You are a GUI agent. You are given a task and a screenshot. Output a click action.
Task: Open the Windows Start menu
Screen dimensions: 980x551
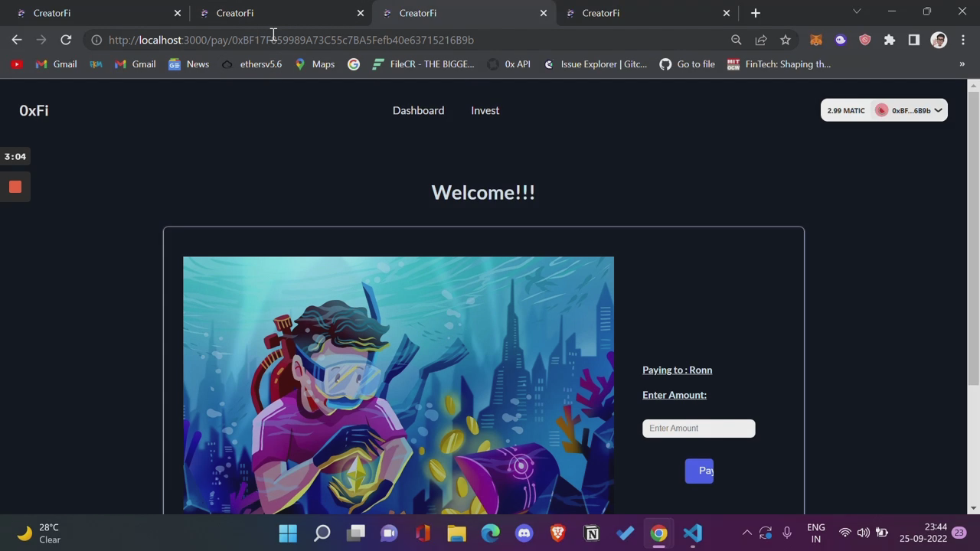[288, 533]
